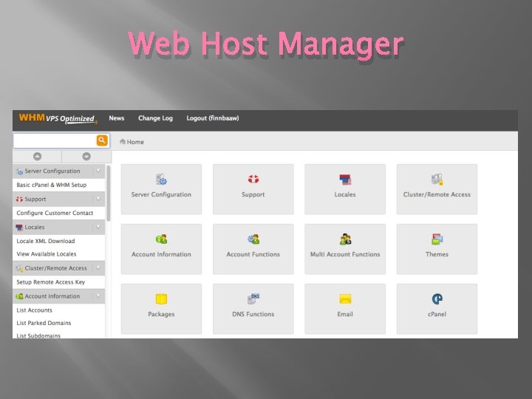The image size is (532, 399).
Task: Click the sidebar Account Information icon
Action: point(19,296)
